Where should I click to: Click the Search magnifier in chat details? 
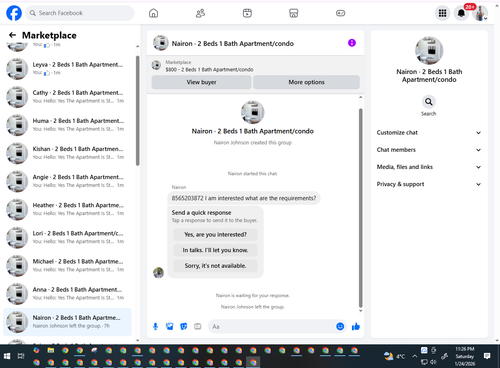[x=429, y=102]
